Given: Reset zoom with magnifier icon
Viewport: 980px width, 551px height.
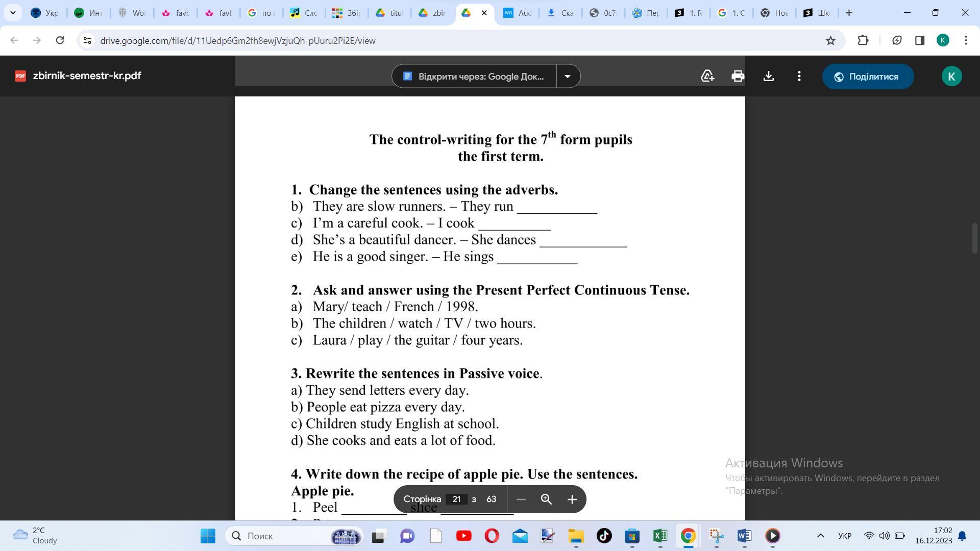Looking at the screenshot, I should point(546,499).
